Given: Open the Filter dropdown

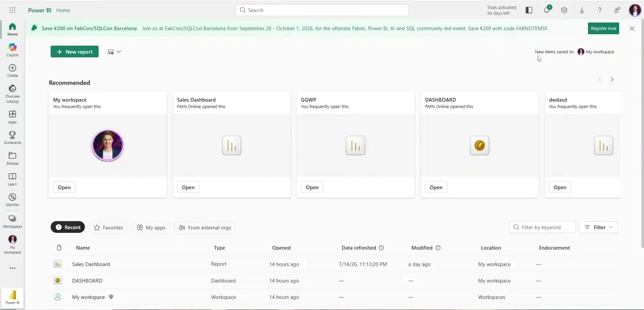Looking at the screenshot, I should (598, 227).
